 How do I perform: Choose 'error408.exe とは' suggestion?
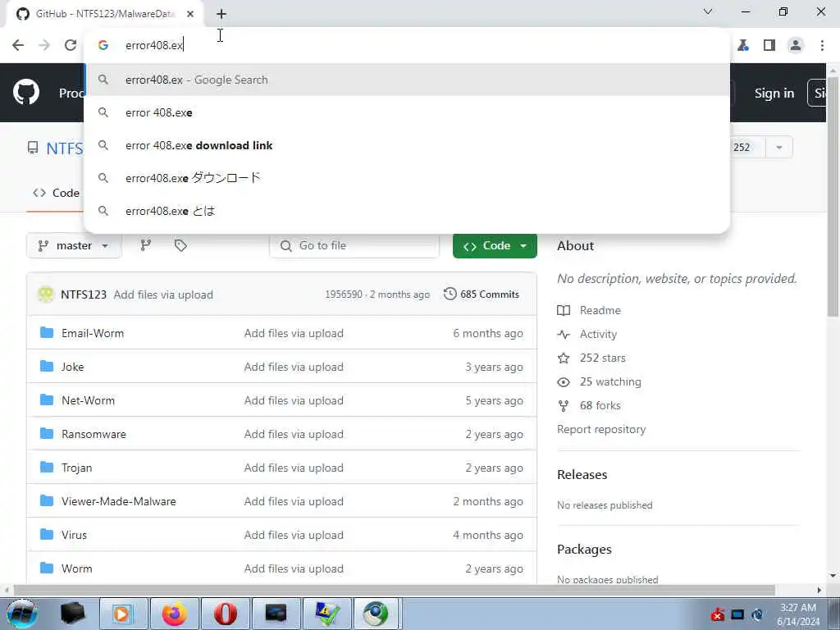(407, 211)
